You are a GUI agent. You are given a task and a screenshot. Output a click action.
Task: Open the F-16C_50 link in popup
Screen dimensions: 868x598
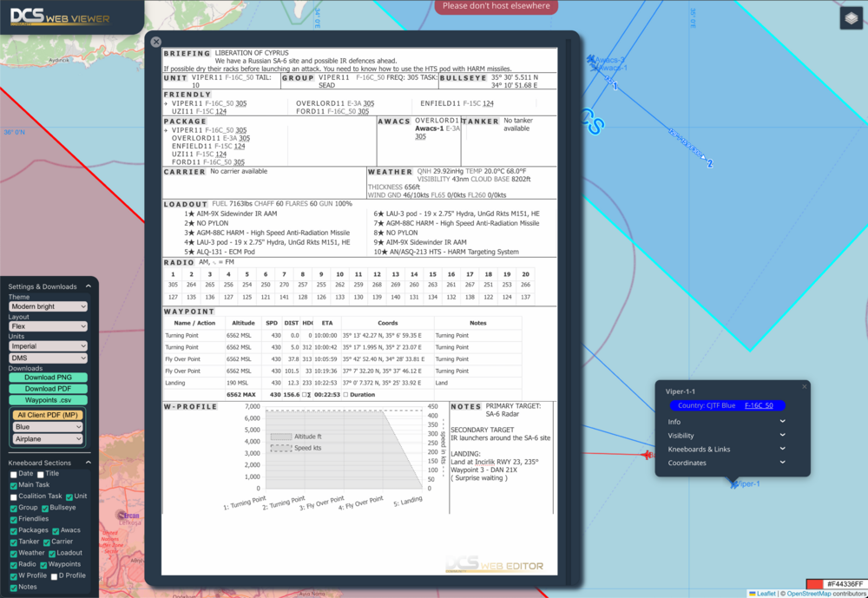[x=759, y=405]
